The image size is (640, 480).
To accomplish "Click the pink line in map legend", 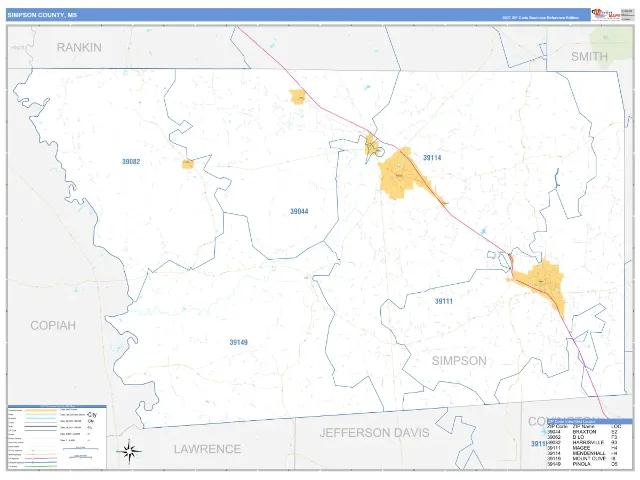I will 40,458.
